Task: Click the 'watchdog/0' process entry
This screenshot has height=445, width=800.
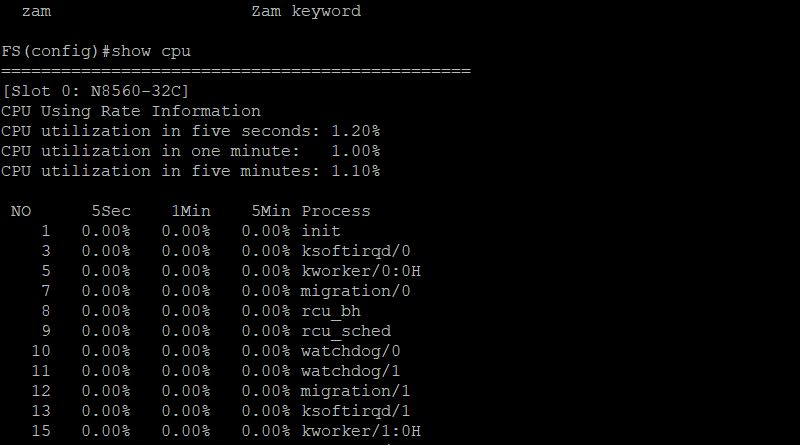Action: click(x=351, y=351)
